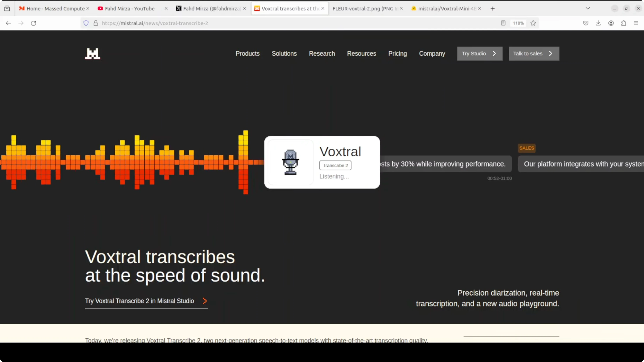Viewport: 644px width, 362px height.
Task: Toggle reader view icon in the address bar
Action: point(503,23)
